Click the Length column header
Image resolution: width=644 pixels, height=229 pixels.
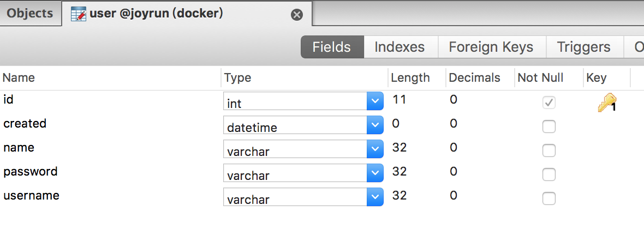pos(410,78)
